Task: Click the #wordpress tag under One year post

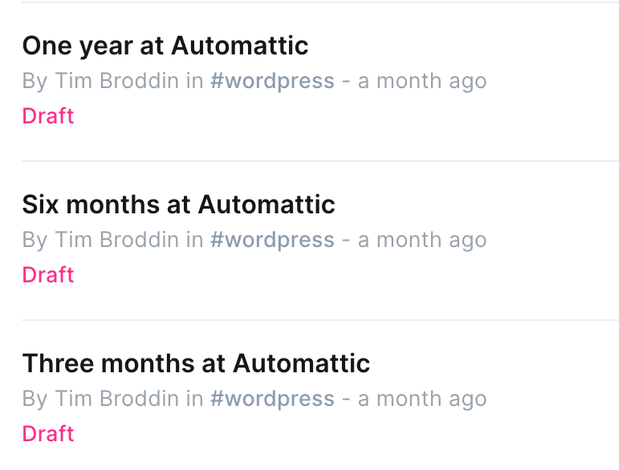Action: 272,81
